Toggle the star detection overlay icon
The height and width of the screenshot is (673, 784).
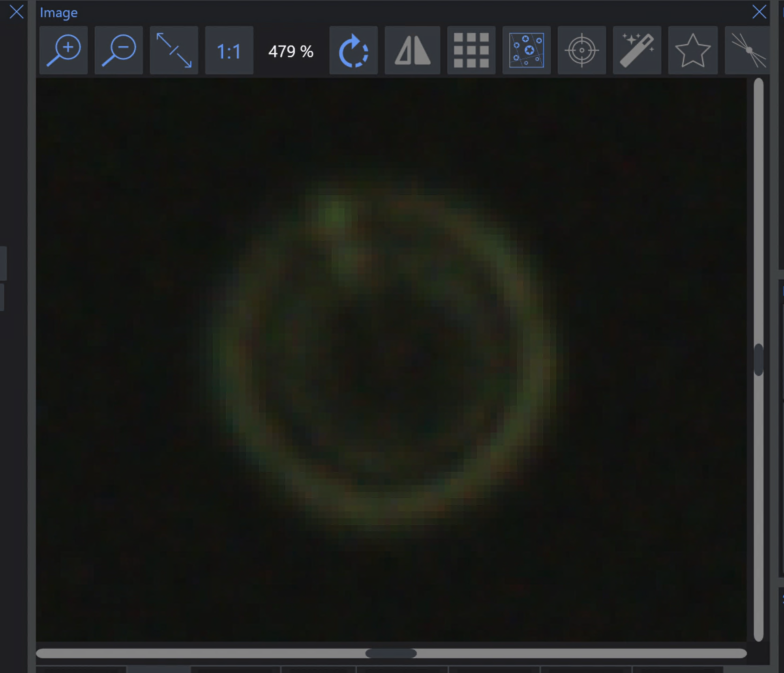click(x=527, y=50)
